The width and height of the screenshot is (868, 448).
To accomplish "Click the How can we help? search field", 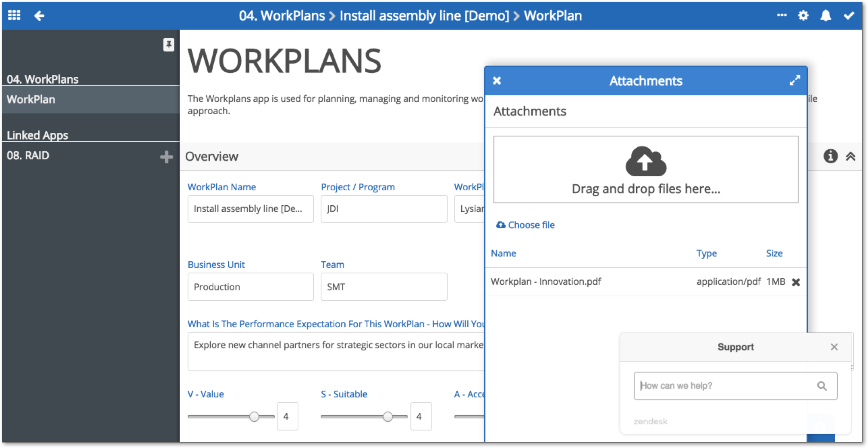I will tap(735, 386).
